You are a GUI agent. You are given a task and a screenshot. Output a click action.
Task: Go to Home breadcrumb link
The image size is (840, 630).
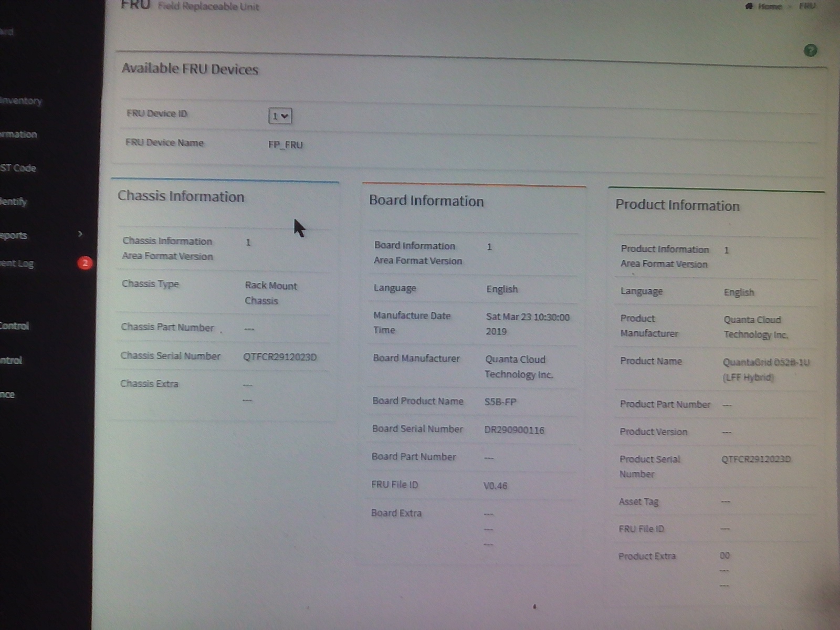(770, 6)
